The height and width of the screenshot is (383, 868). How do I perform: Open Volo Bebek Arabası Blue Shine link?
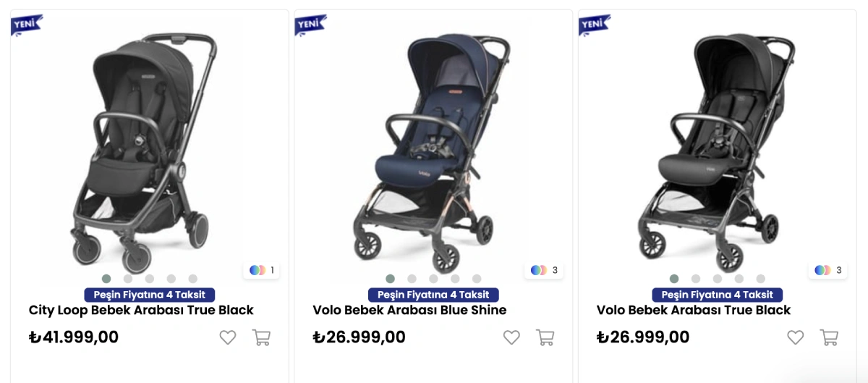click(409, 310)
